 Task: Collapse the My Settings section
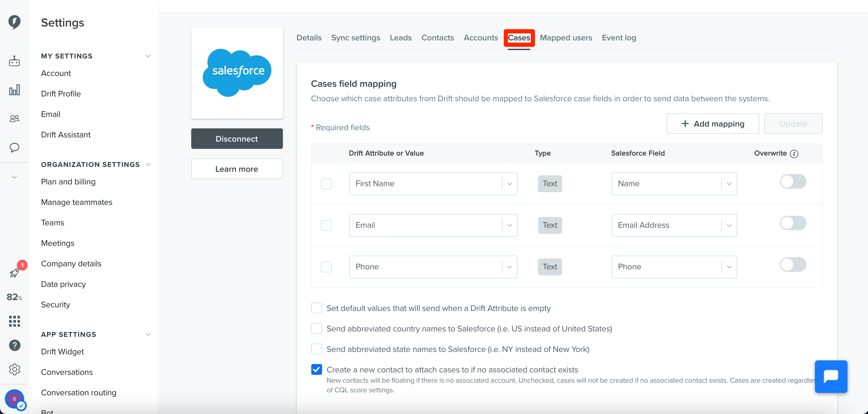[x=148, y=56]
